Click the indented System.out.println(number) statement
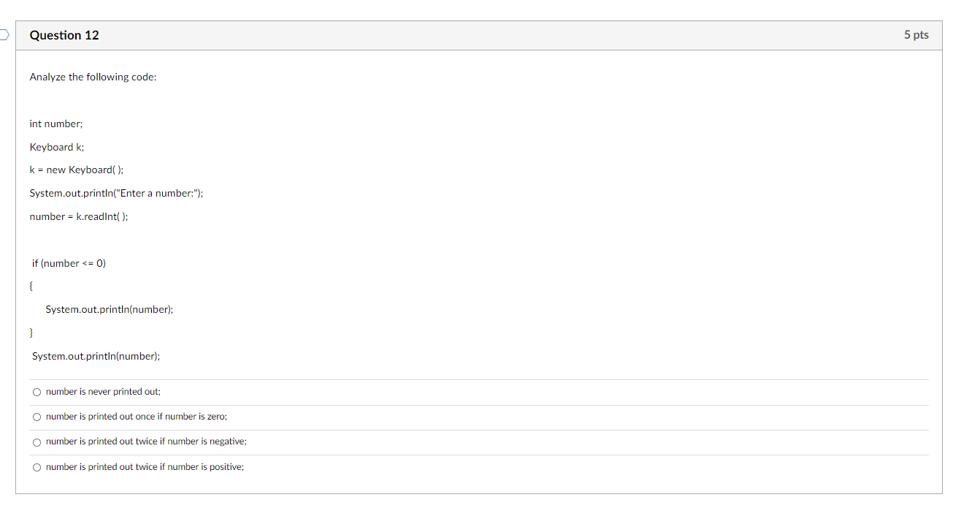The height and width of the screenshot is (508, 980). [110, 309]
